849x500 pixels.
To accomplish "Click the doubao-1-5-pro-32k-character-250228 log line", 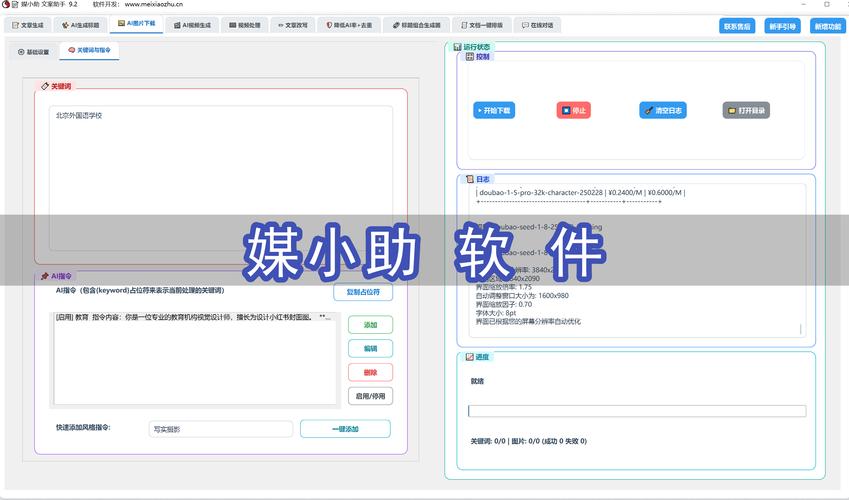I will [581, 192].
